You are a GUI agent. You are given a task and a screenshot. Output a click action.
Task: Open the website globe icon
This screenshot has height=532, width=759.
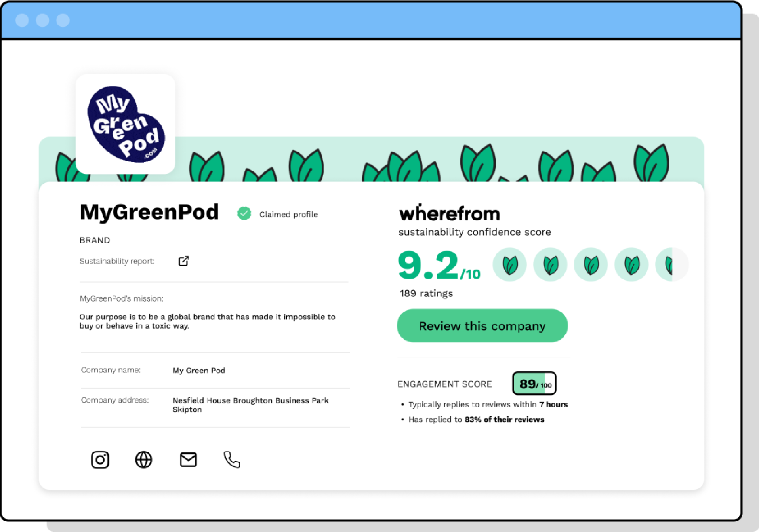pos(143,460)
